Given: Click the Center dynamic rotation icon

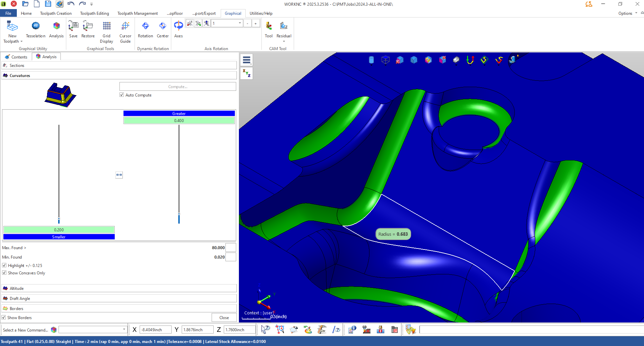Looking at the screenshot, I should point(163,30).
